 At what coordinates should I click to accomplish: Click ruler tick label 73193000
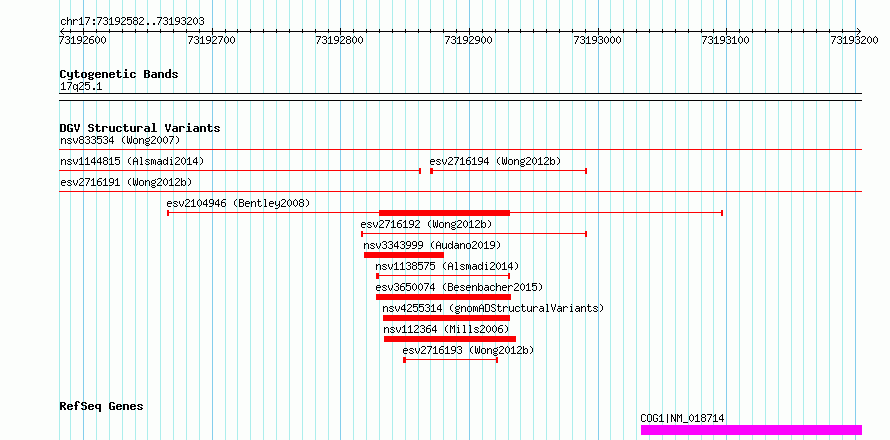[x=598, y=40]
